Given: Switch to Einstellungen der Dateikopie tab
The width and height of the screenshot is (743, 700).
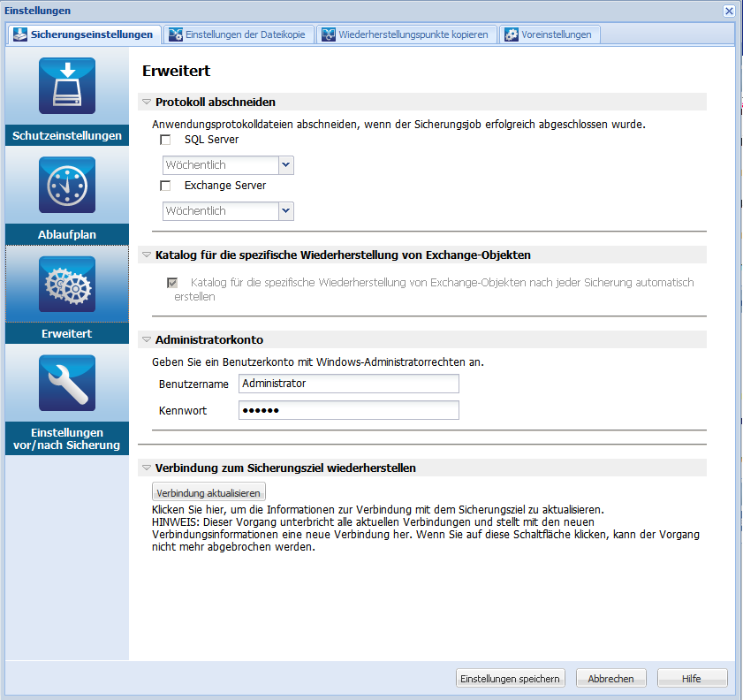Looking at the screenshot, I should point(239,34).
